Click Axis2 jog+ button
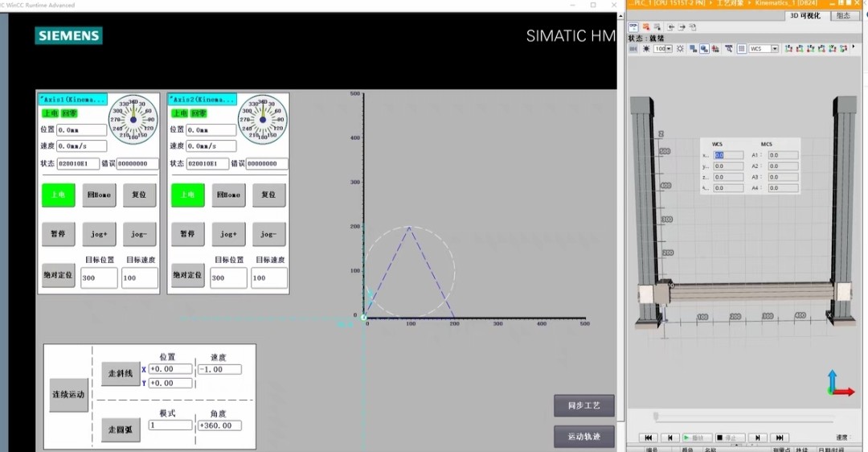 pyautogui.click(x=228, y=234)
